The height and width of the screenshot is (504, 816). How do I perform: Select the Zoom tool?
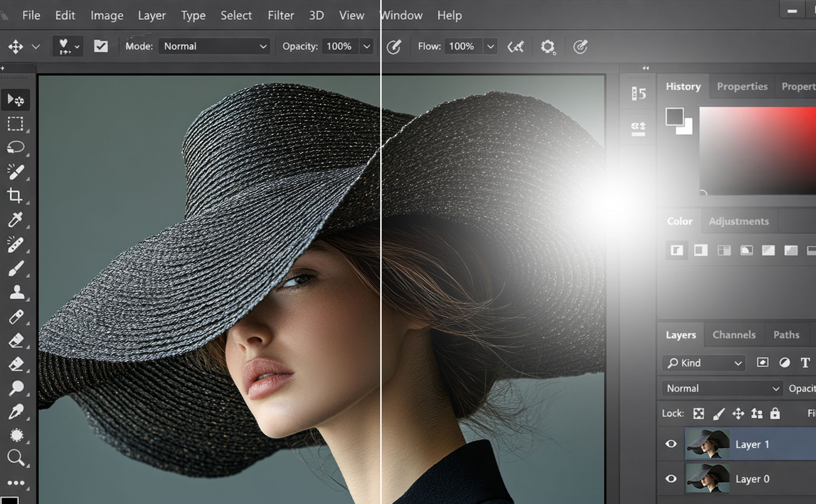[16, 458]
